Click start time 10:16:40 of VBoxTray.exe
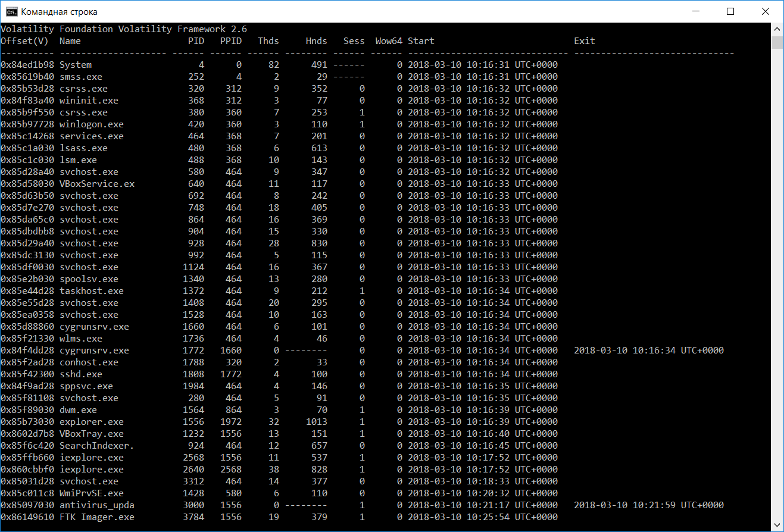 [483, 434]
